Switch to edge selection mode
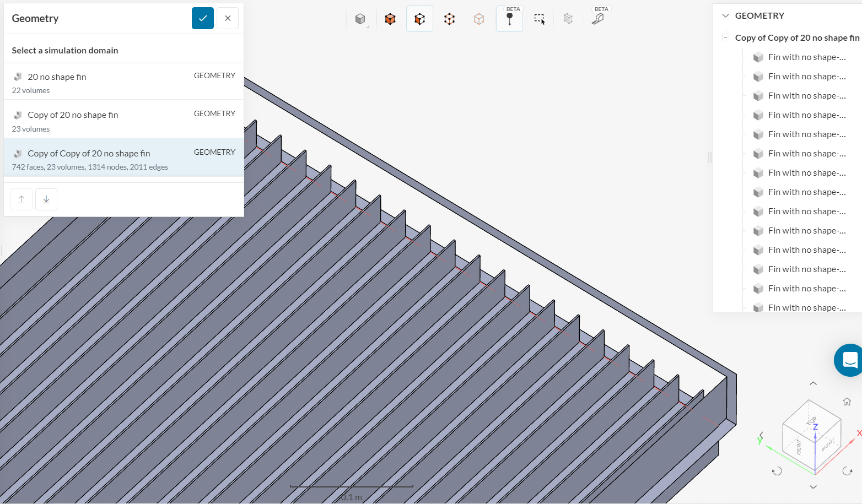The width and height of the screenshot is (862, 504). 449,18
